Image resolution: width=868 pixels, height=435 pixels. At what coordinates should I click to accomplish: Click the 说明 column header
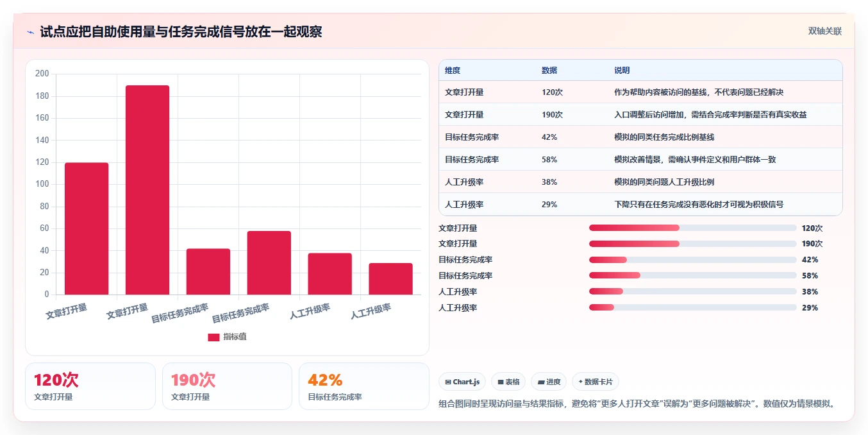click(x=622, y=71)
